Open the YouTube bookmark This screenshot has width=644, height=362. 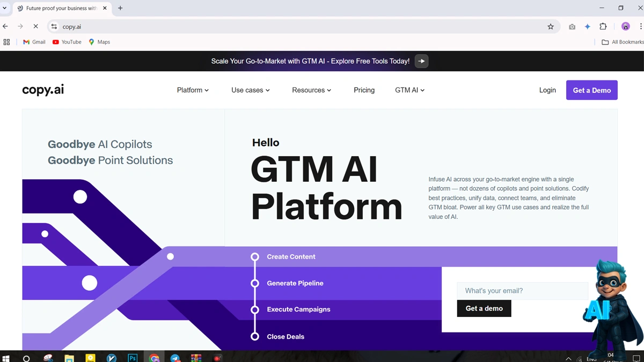[67, 42]
